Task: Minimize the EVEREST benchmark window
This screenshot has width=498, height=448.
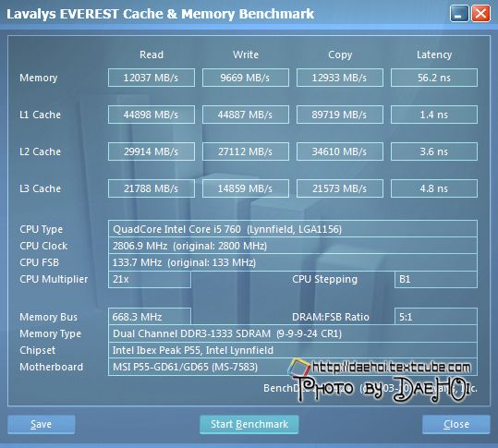Action: pos(459,14)
